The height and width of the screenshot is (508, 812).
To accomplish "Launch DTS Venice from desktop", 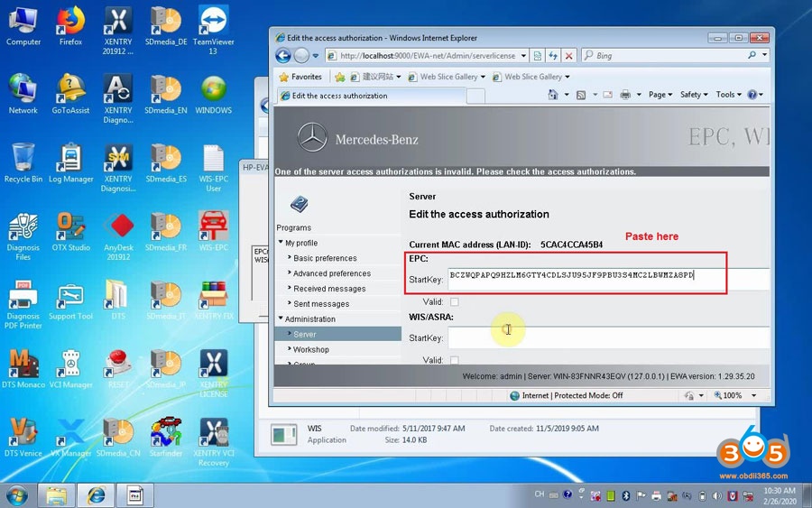I will click(23, 438).
